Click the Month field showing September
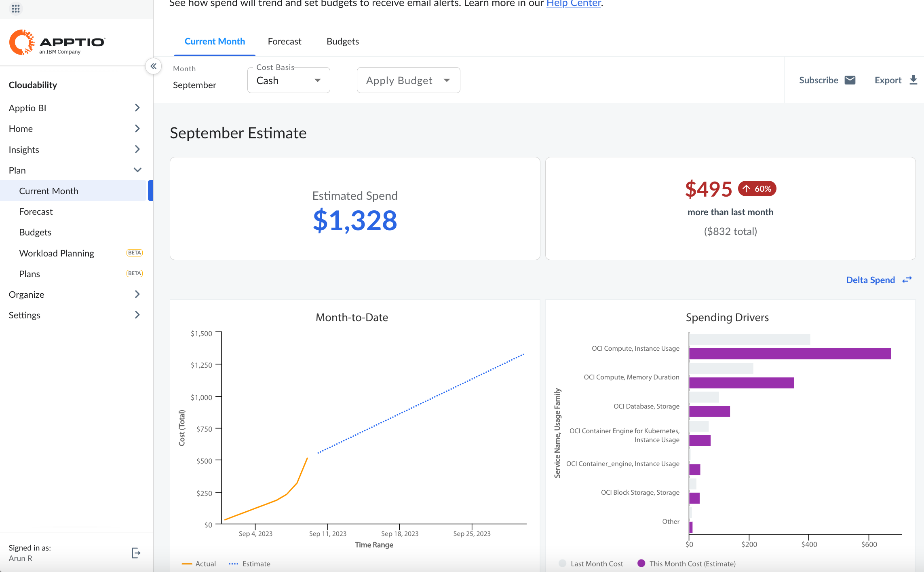Viewport: 924px width, 572px height. click(194, 85)
